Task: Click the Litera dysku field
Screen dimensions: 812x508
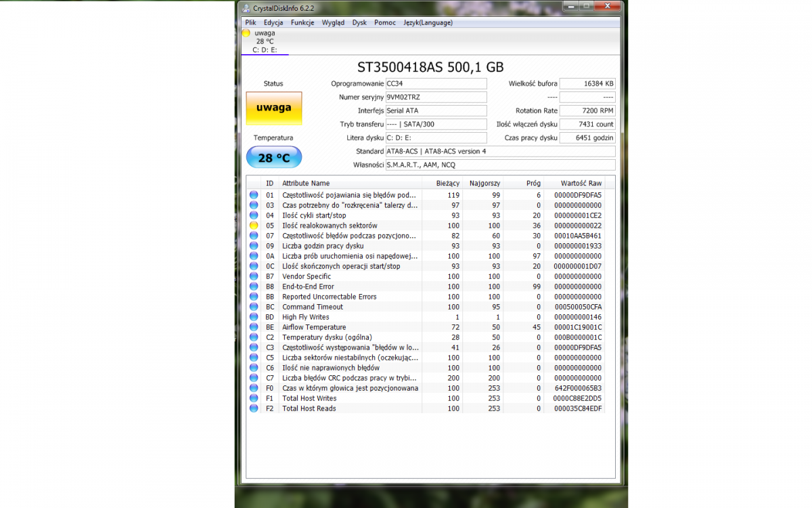Action: (436, 137)
